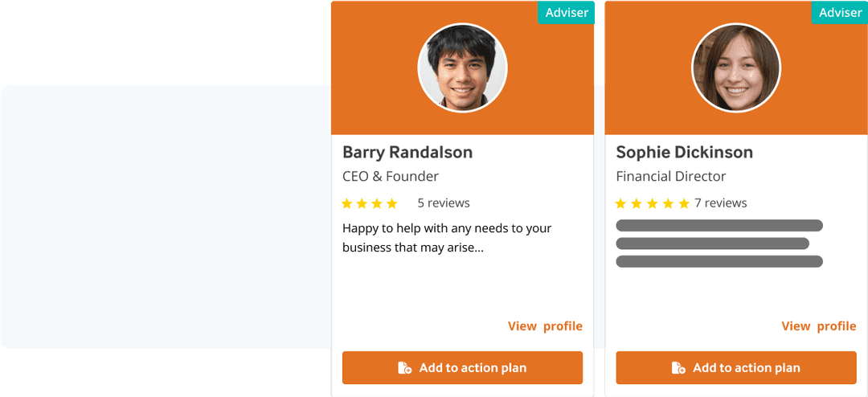868x397 pixels.
Task: Select the Barry Randalson name heading
Action: tap(407, 153)
